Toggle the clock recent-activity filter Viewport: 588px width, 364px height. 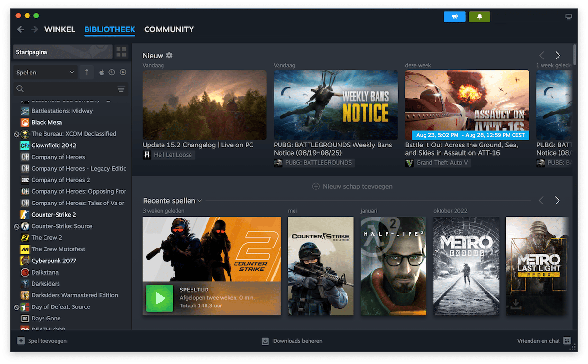(x=112, y=73)
